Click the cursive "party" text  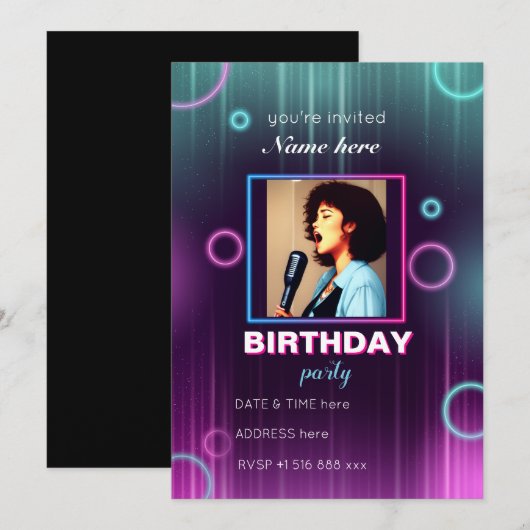click(325, 374)
